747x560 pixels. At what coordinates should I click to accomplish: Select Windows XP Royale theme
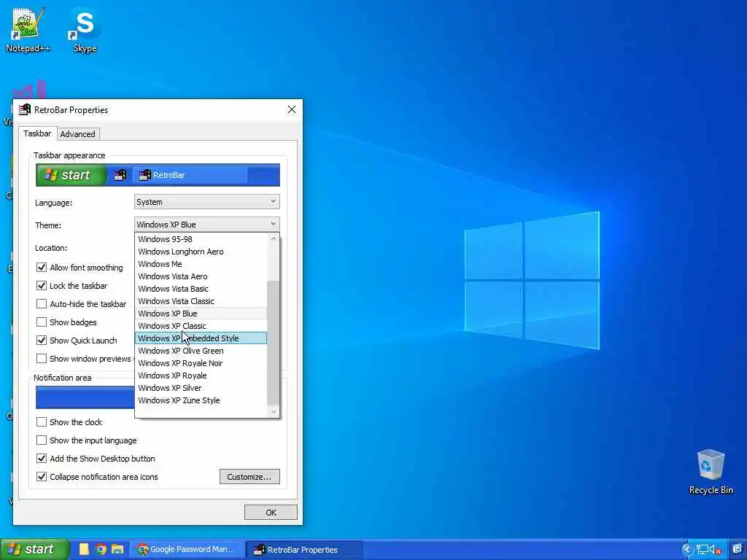point(201,376)
